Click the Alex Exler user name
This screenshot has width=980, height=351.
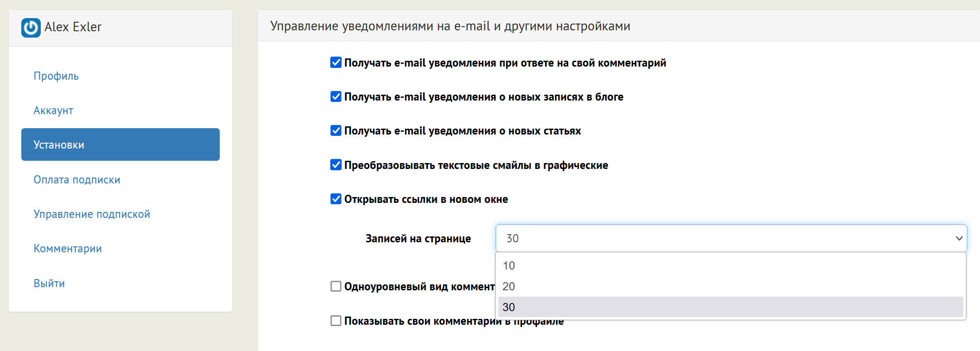coord(73,27)
